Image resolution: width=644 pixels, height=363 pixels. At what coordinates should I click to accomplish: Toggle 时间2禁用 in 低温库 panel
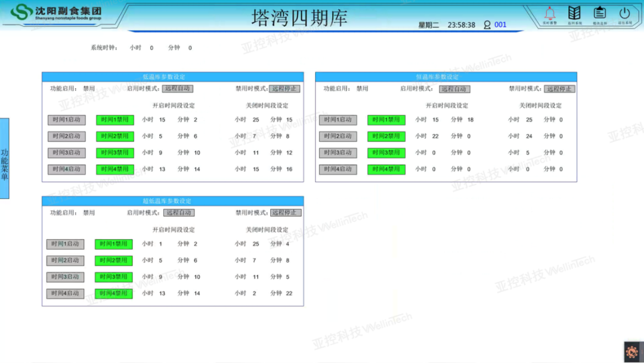point(115,136)
